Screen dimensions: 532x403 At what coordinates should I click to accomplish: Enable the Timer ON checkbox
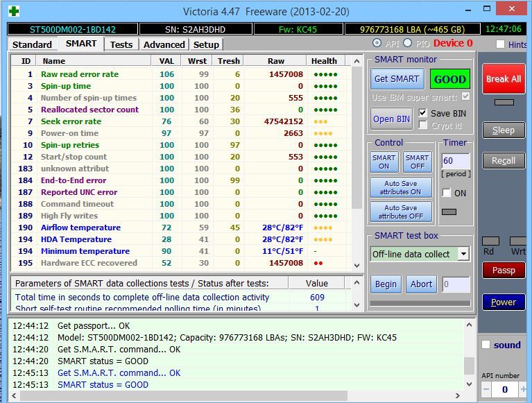point(447,193)
